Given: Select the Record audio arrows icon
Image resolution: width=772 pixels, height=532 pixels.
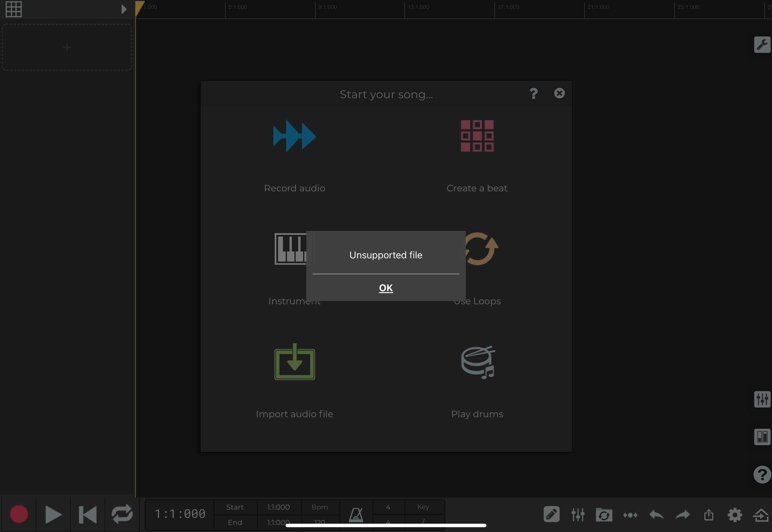Looking at the screenshot, I should coord(294,136).
